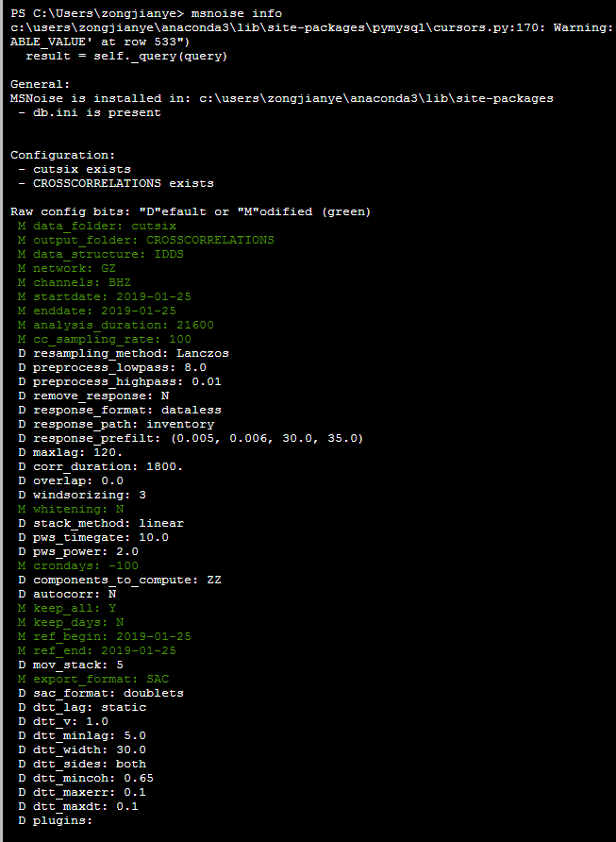Click the 'dtt_mincoh: 0.65' line

pyautogui.click(x=92, y=778)
